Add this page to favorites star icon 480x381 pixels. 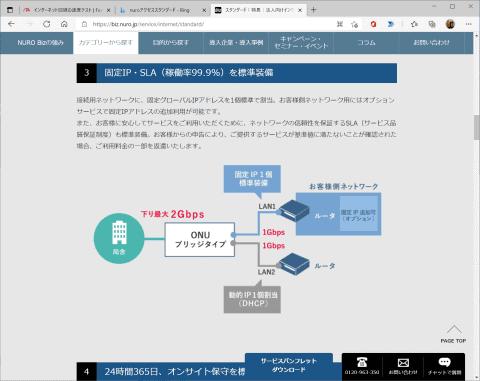355,24
